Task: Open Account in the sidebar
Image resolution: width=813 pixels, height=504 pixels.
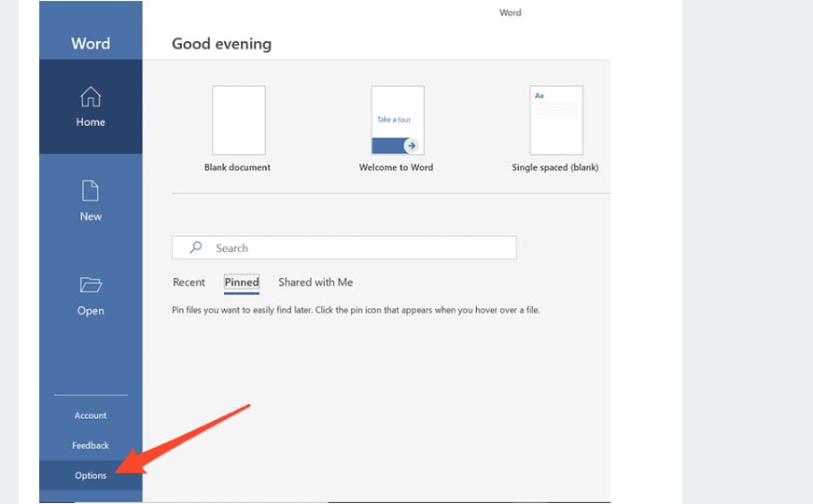Action: (x=91, y=415)
